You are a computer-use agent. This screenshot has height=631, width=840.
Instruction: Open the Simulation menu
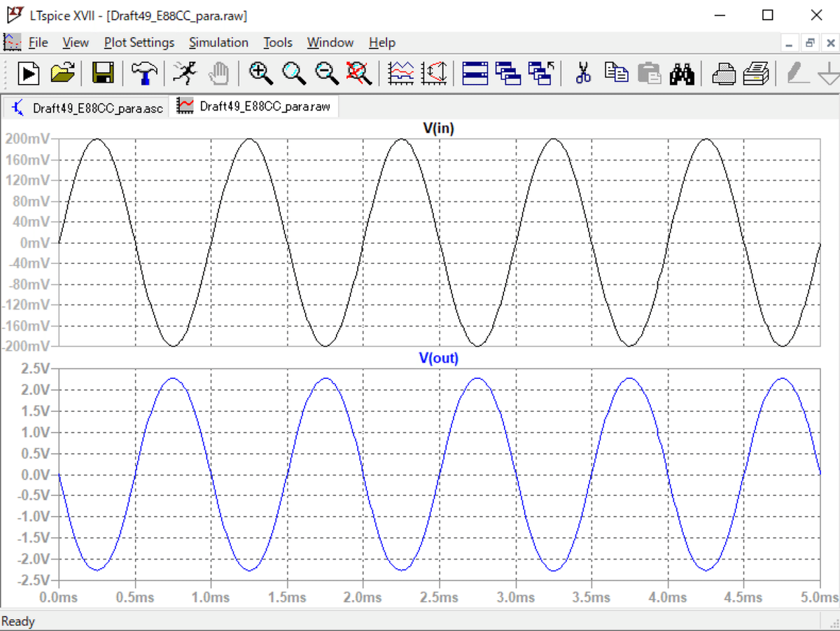(218, 43)
